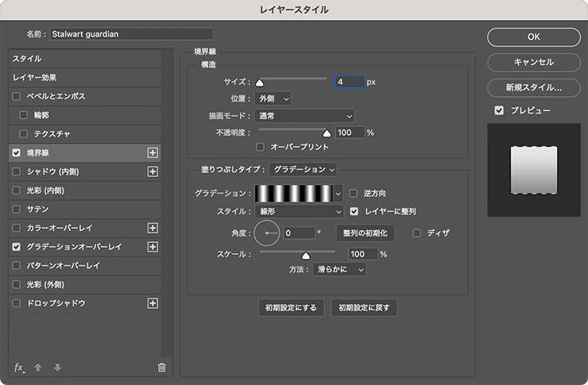This screenshot has width=588, height=385.
Task: Uncheck the プレビュー checkbox
Action: tap(499, 110)
